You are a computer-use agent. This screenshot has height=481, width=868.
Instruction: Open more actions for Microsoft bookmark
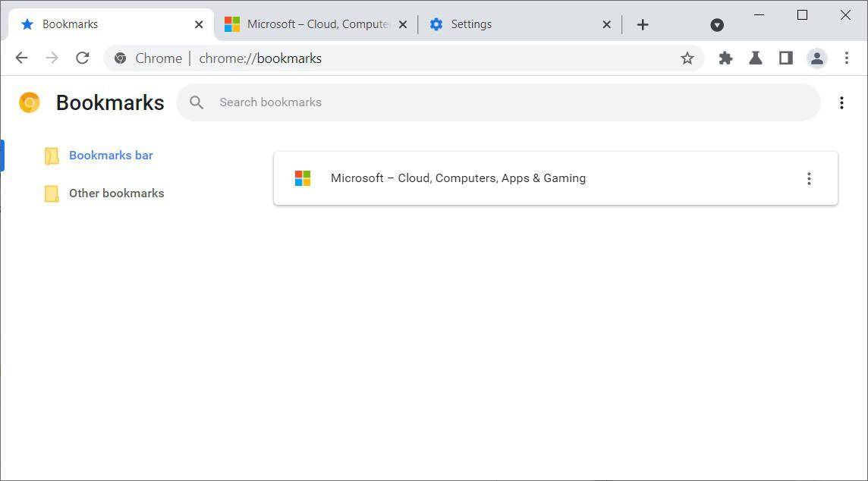(809, 178)
